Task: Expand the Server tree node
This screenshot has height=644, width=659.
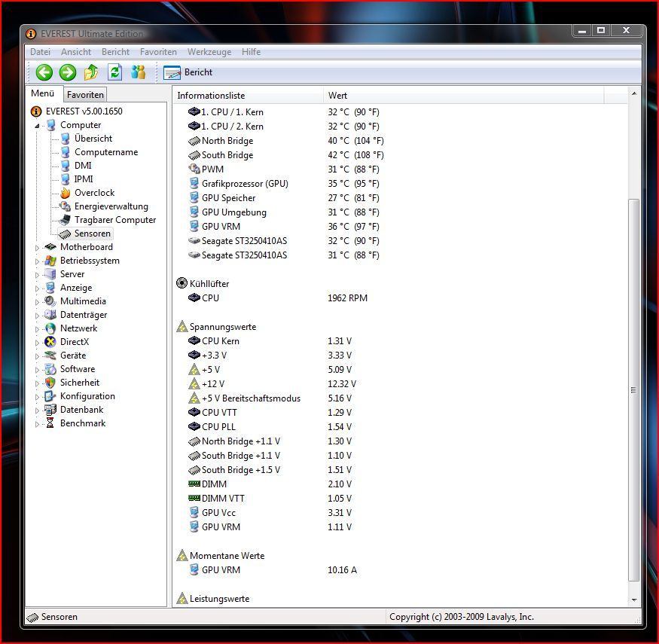Action: click(37, 275)
